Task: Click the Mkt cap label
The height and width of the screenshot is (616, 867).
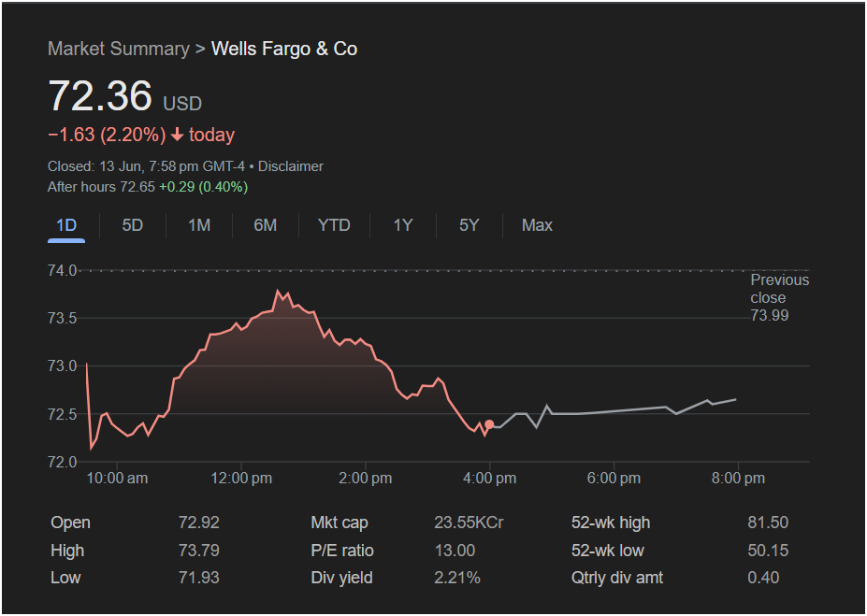Action: pyautogui.click(x=340, y=523)
